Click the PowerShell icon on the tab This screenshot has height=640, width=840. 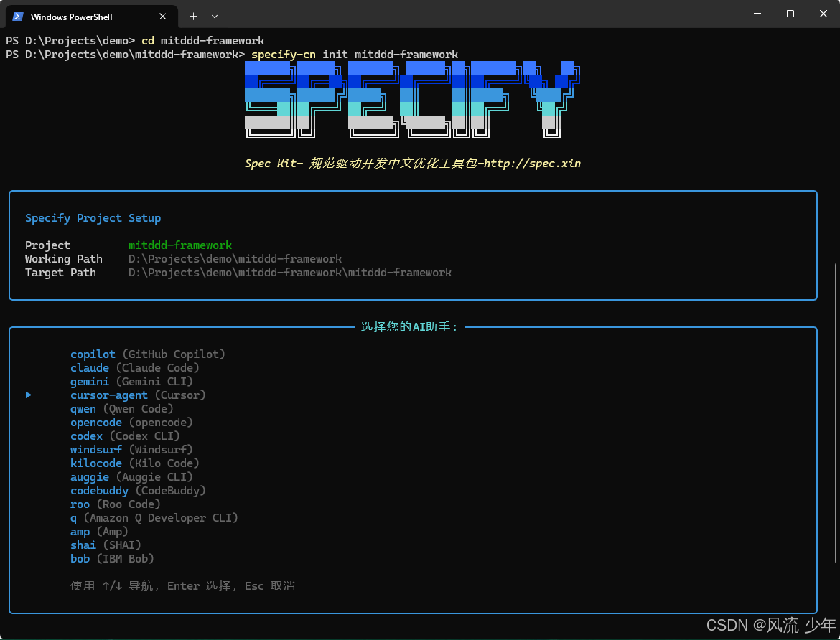(18, 17)
